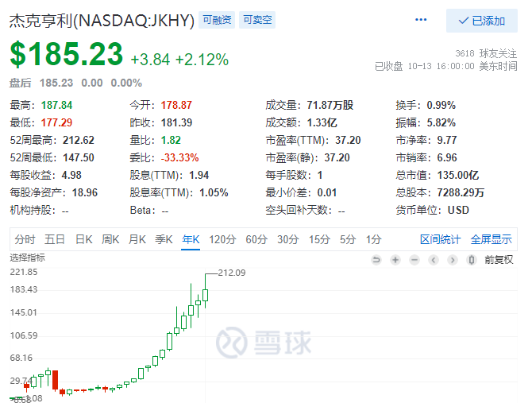Open 全屏显示 fullscreen view

pos(491,239)
